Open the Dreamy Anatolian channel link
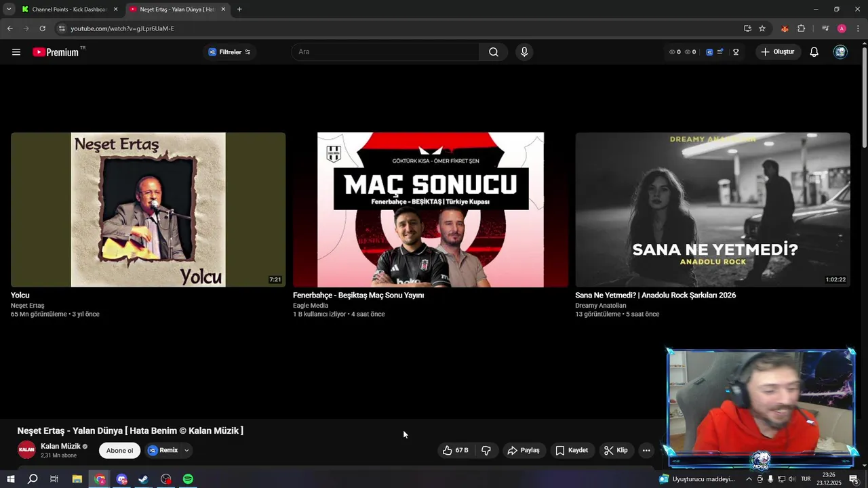Image resolution: width=868 pixels, height=488 pixels. [x=601, y=306]
